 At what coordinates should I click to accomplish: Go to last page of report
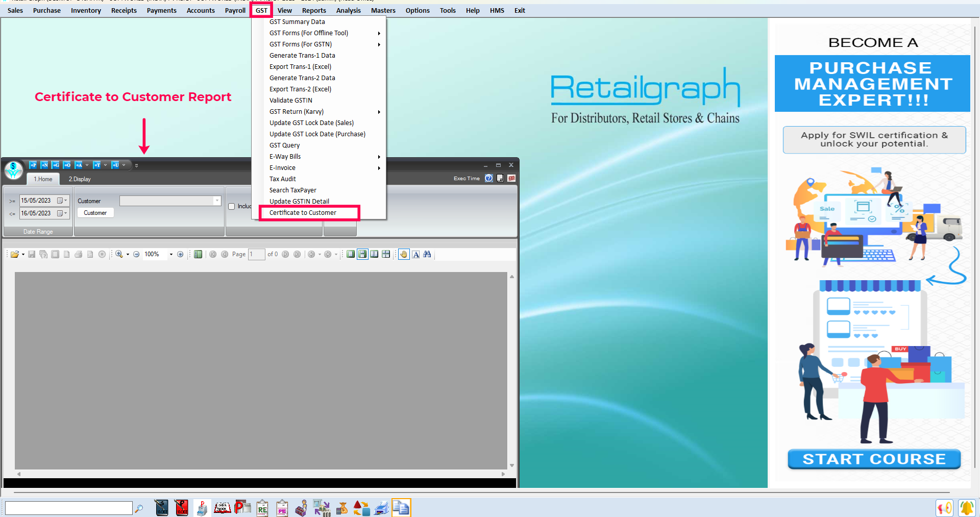point(297,254)
